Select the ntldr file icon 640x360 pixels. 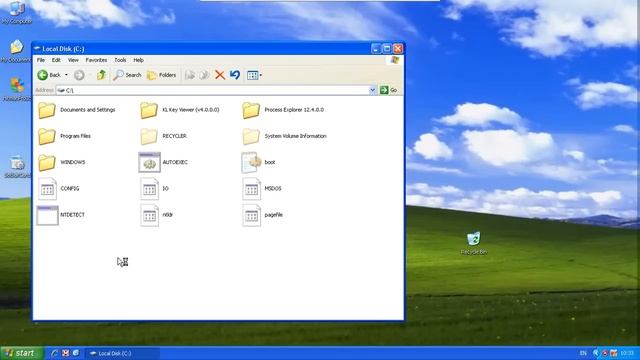click(149, 215)
